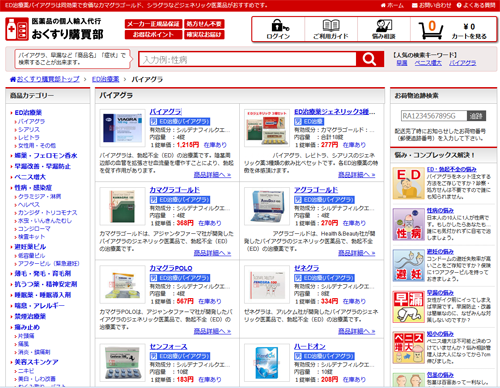Screen dimensions: 500x388
Task: Click the 追跡 tracking button
Action: (476, 116)
